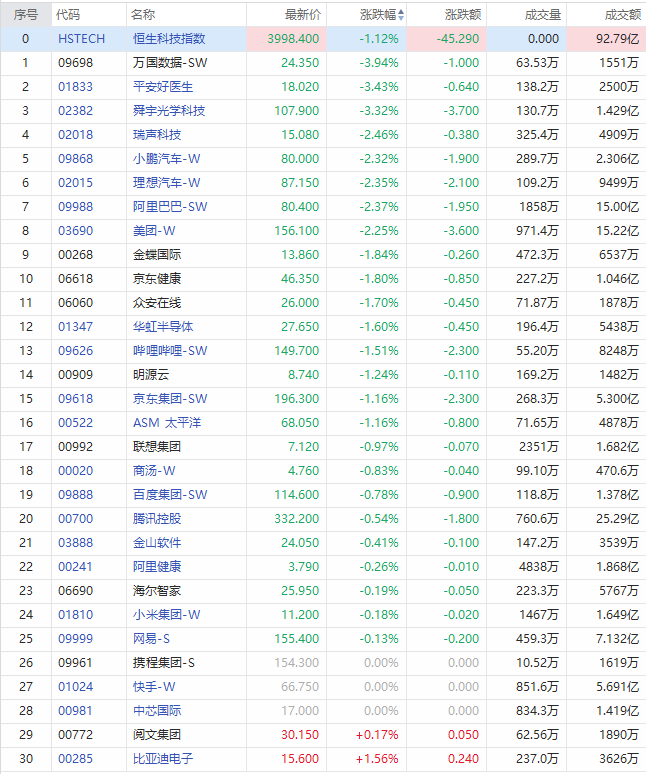Select 海尔智家 row name
This screenshot has width=646, height=774.
point(157,591)
